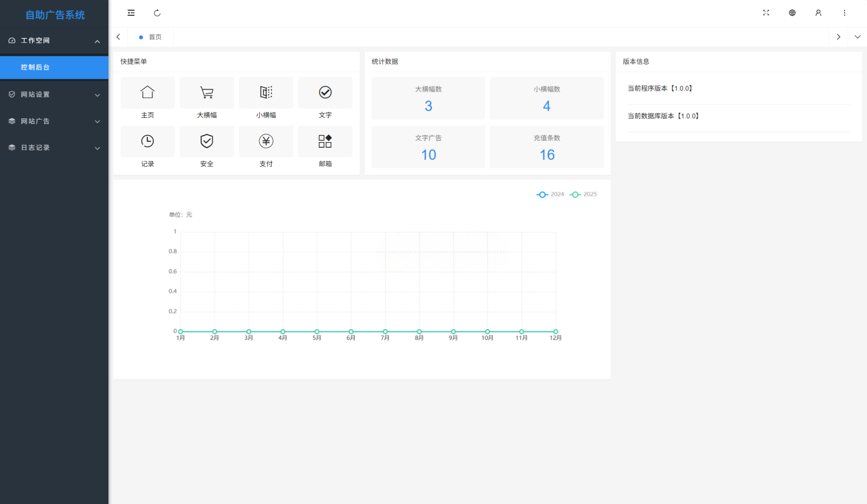Viewport: 867px width, 504px height.
Task: Click the 充值条数 statistic card
Action: (547, 147)
